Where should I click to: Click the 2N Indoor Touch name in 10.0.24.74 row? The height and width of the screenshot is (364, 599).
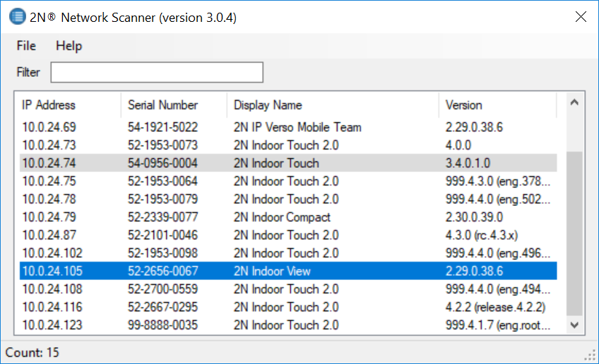276,163
